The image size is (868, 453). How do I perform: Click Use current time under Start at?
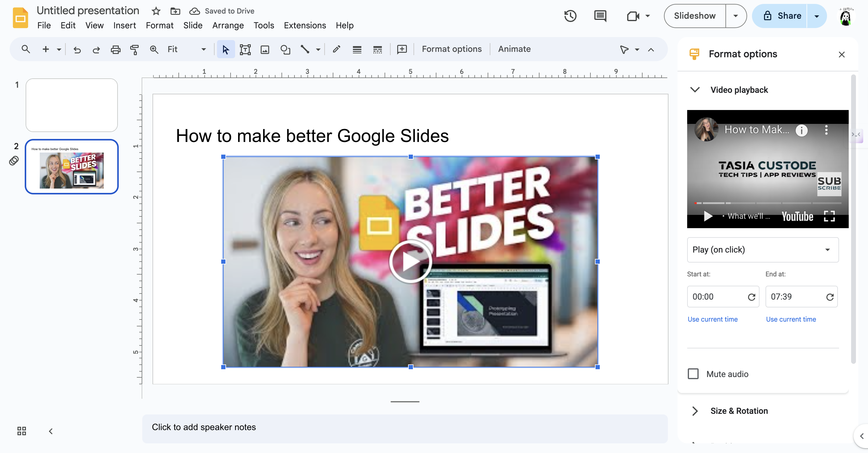pos(712,319)
